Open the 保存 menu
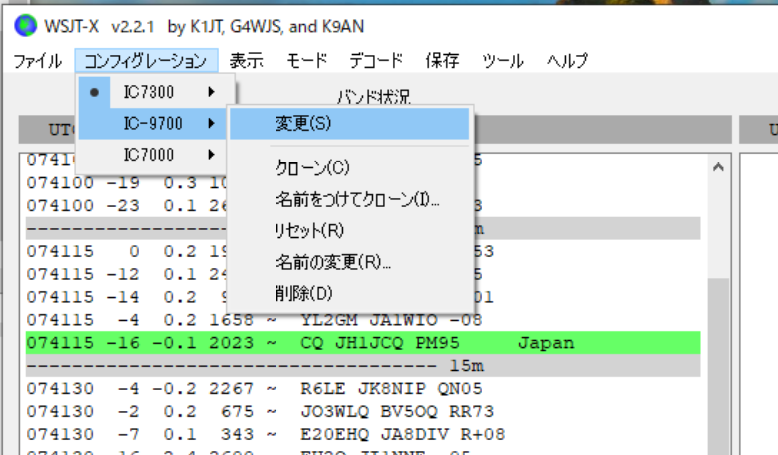The image size is (778, 455). pyautogui.click(x=442, y=61)
